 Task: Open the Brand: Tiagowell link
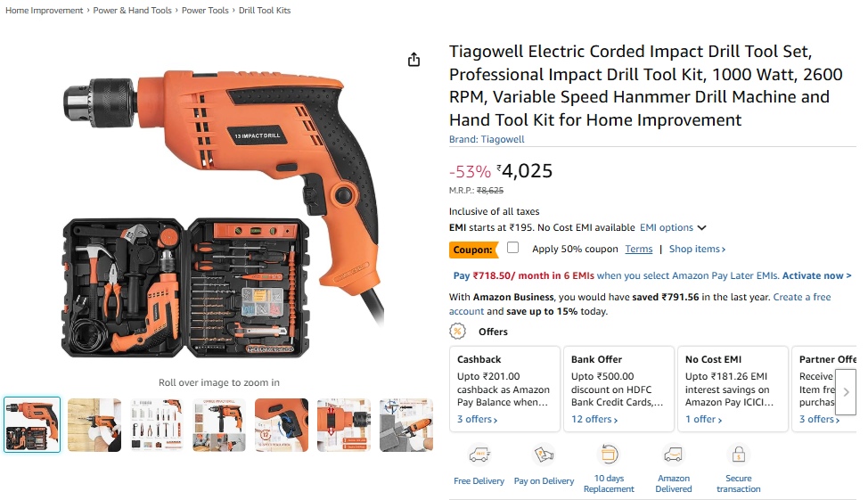pos(487,139)
